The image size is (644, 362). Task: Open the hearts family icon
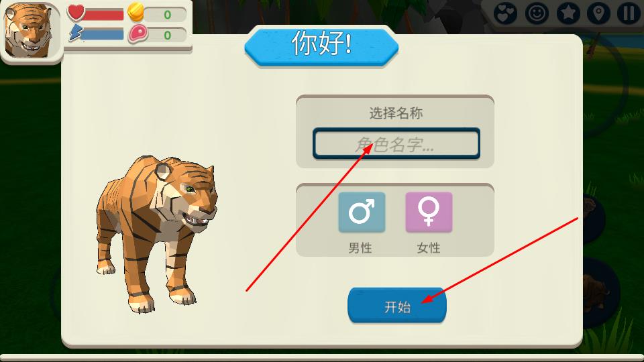click(x=505, y=13)
